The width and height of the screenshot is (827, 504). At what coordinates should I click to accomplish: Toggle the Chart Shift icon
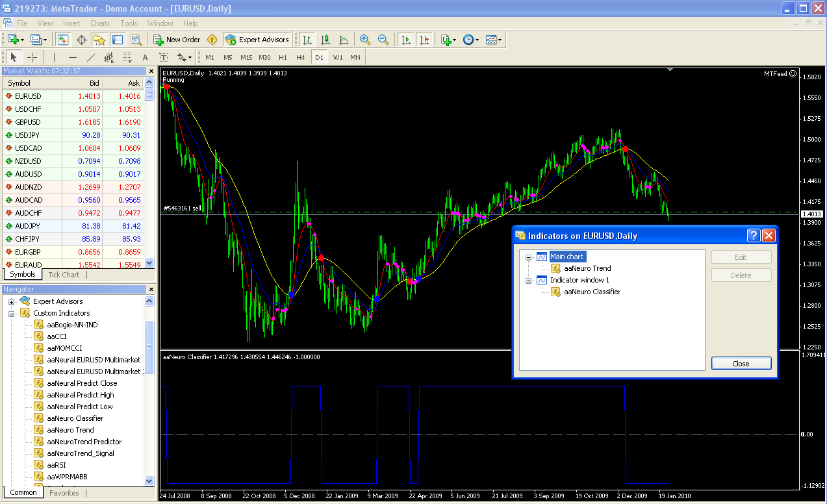point(424,40)
